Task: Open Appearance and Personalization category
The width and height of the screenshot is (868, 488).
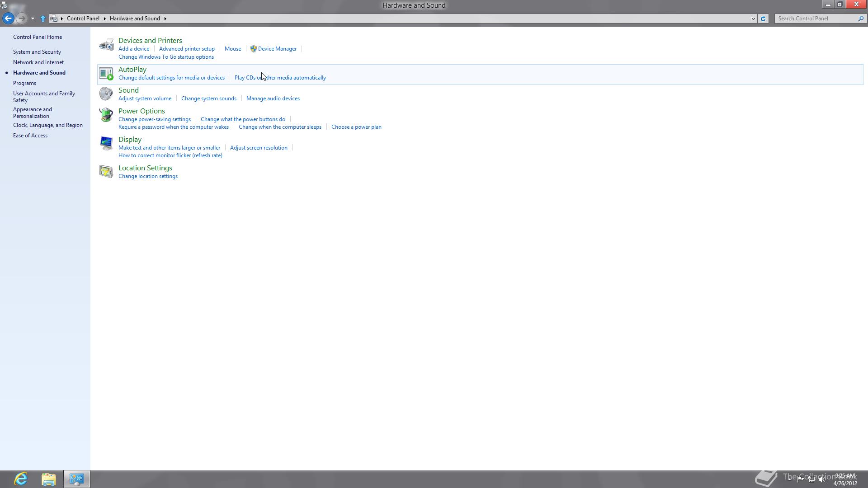Action: click(x=33, y=113)
